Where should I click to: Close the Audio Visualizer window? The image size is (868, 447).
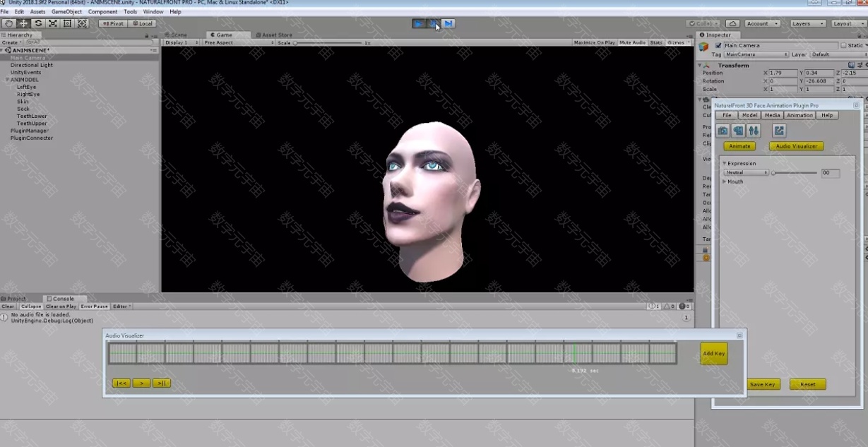pyautogui.click(x=739, y=335)
